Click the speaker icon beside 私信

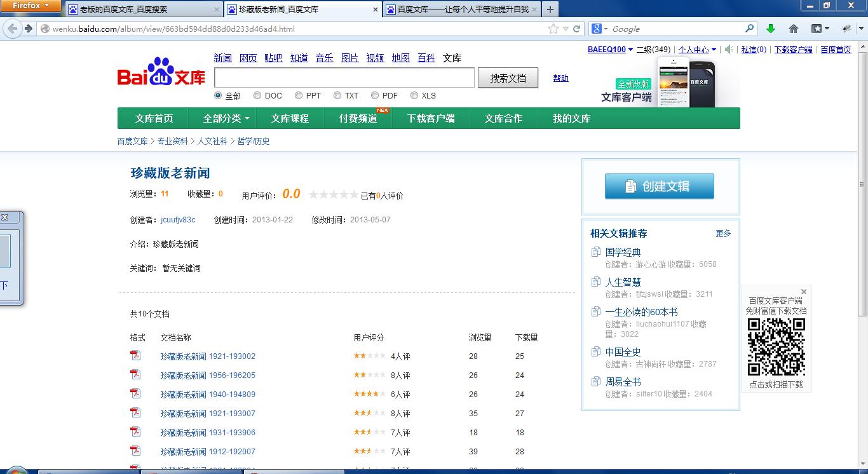click(x=729, y=50)
